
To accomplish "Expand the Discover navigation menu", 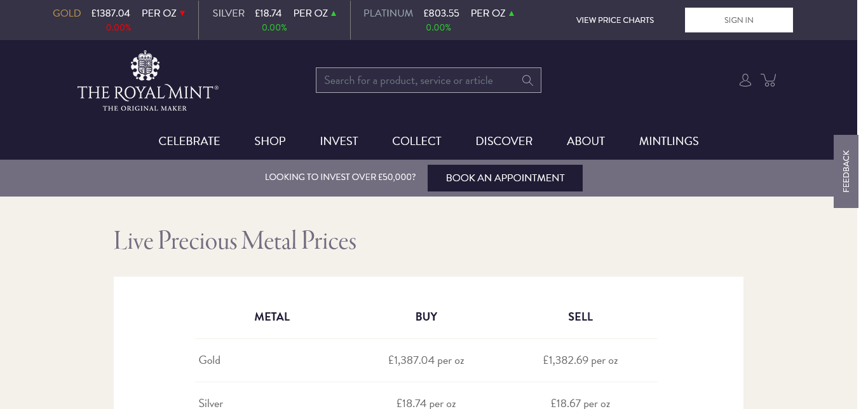I will point(504,141).
